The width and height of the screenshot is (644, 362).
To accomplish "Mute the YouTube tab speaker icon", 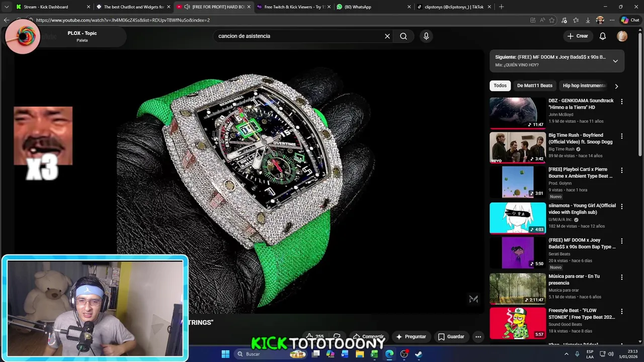I will 187,7.
